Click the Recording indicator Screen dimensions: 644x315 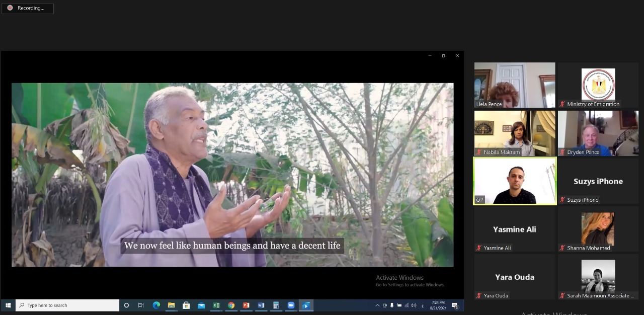28,8
